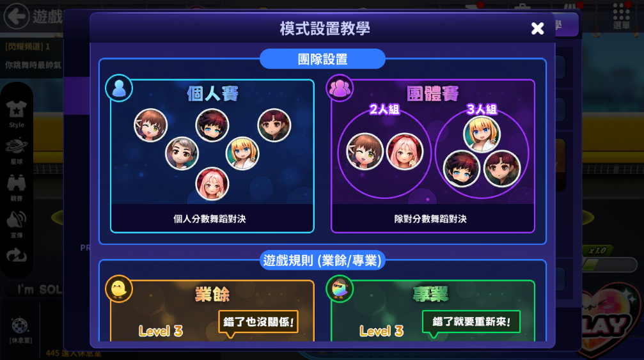Click the refresh arrows icon in sidebar
Image resolution: width=644 pixels, height=360 pixels.
click(17, 255)
